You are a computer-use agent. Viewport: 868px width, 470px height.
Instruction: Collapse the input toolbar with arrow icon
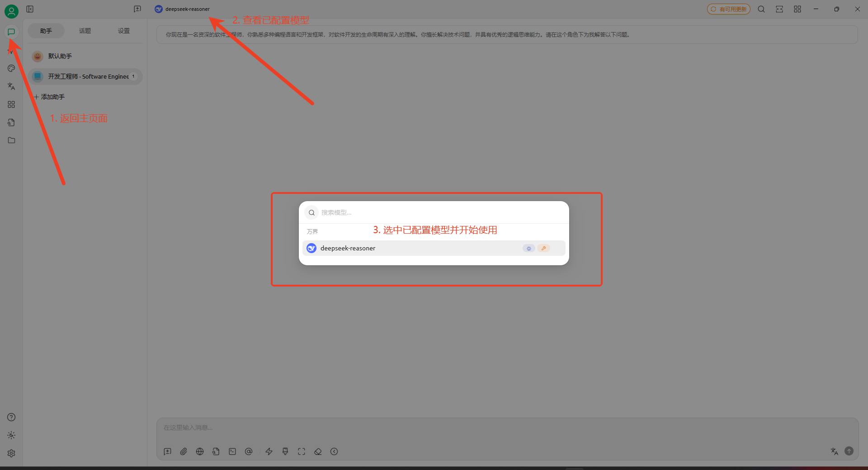click(x=334, y=451)
